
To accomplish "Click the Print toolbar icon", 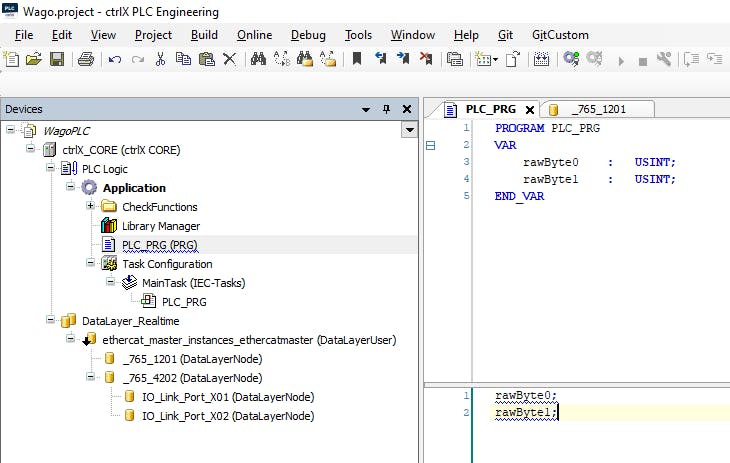I will (86, 59).
